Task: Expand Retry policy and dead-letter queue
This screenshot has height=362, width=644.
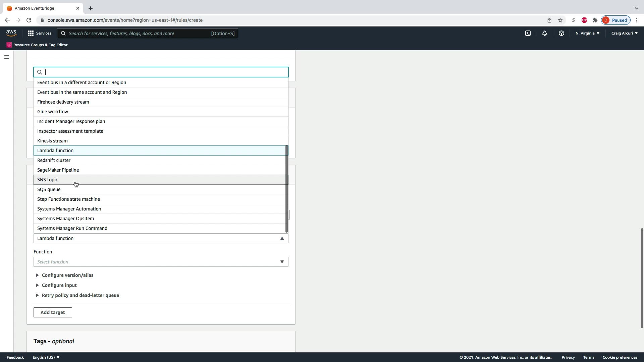Action: point(80,295)
